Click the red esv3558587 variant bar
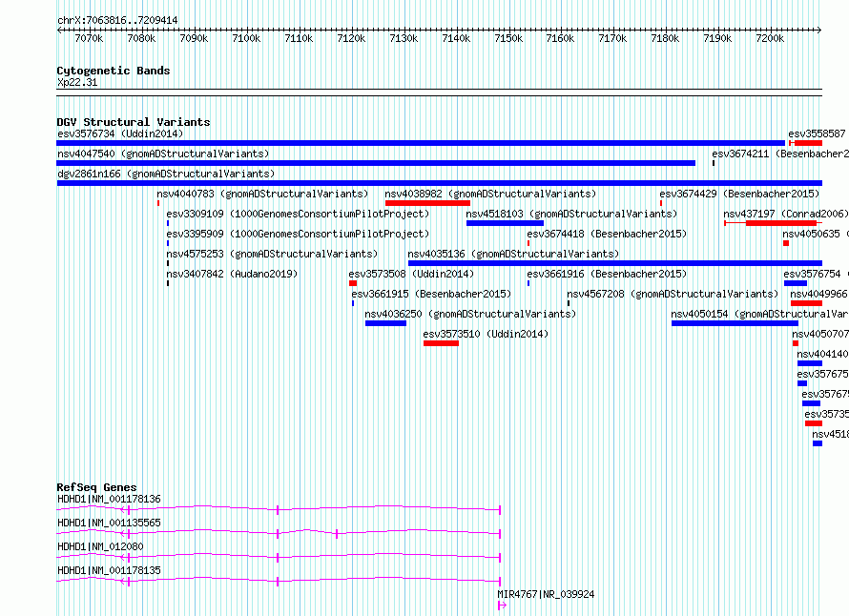Viewport: 849px width, 616px height. (x=808, y=143)
